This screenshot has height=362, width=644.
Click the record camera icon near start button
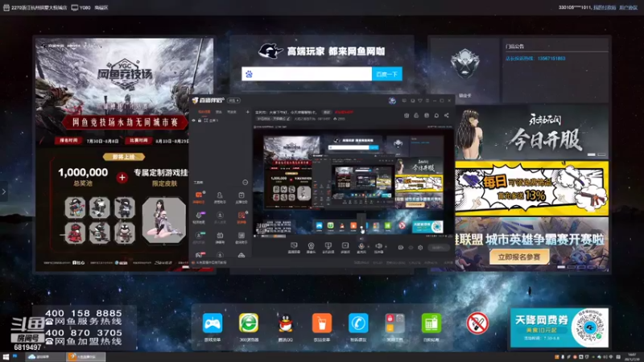pos(400,247)
